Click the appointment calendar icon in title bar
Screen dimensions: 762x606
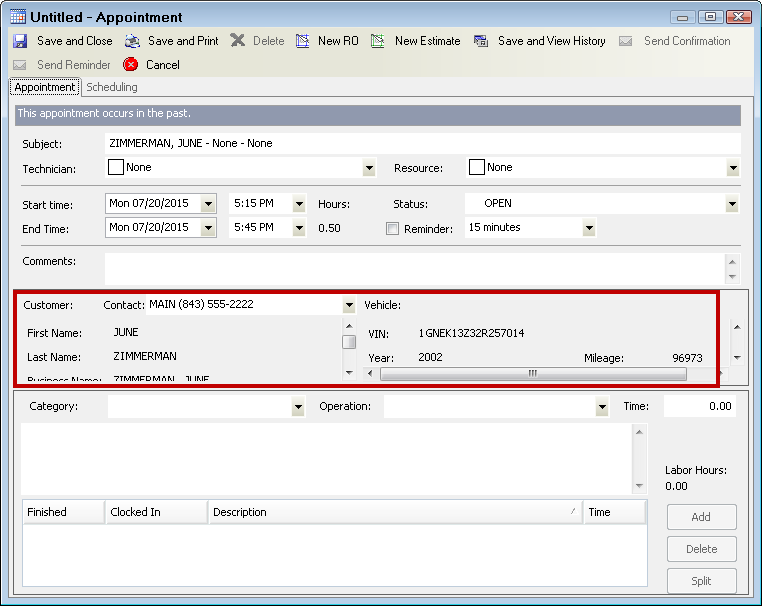18,17
